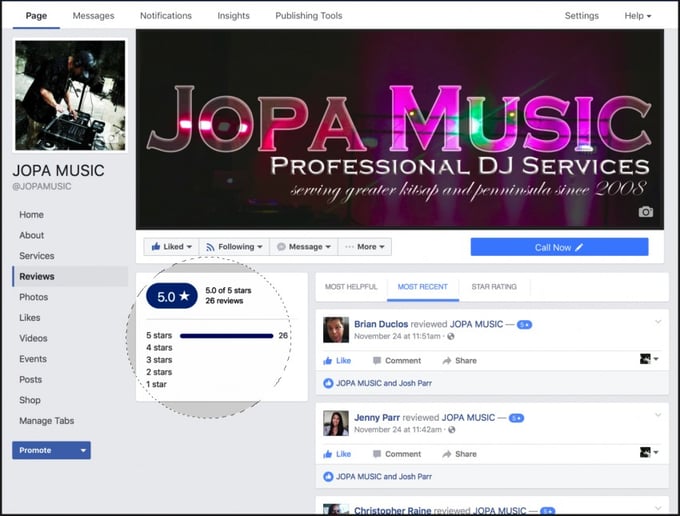This screenshot has width=680, height=516.
Task: Click the 5.0 star rating badge
Action: tap(172, 296)
